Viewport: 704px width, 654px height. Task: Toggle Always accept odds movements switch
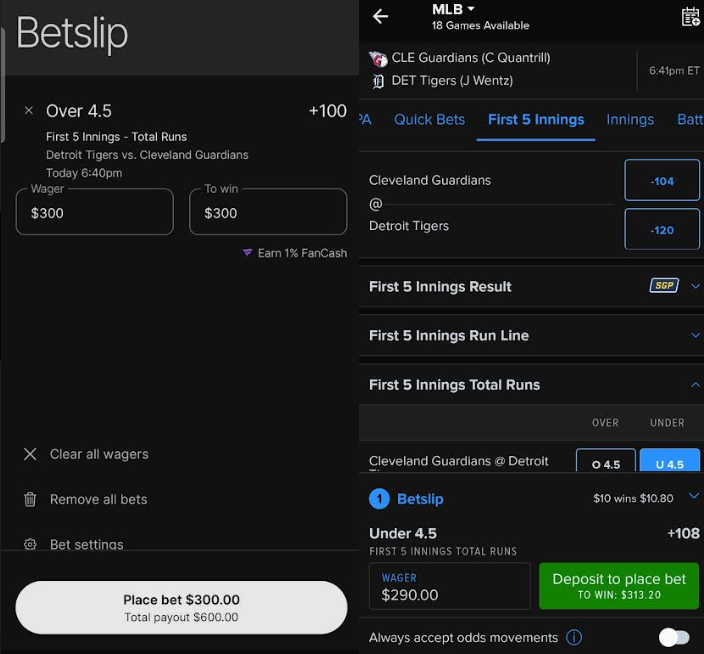click(x=674, y=637)
